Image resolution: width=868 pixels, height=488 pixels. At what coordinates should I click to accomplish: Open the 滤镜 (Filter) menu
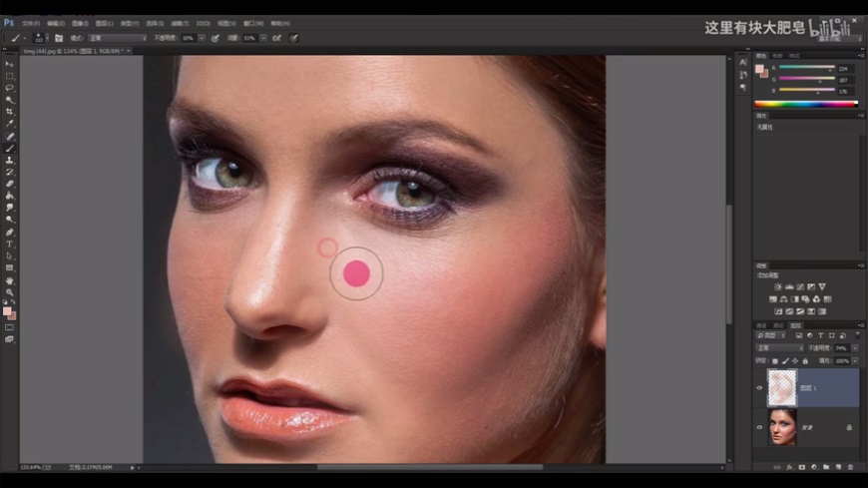click(180, 22)
